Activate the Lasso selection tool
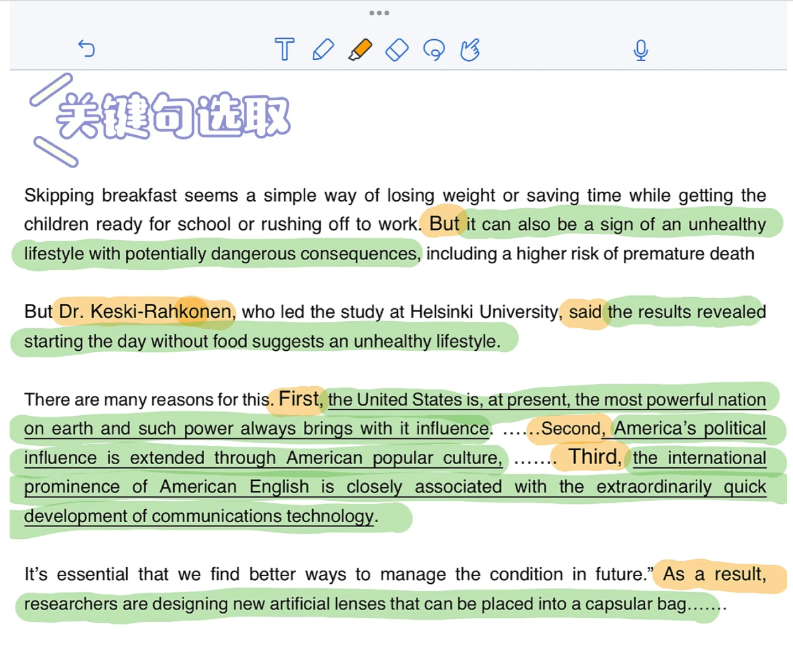The image size is (793, 672). [x=435, y=50]
